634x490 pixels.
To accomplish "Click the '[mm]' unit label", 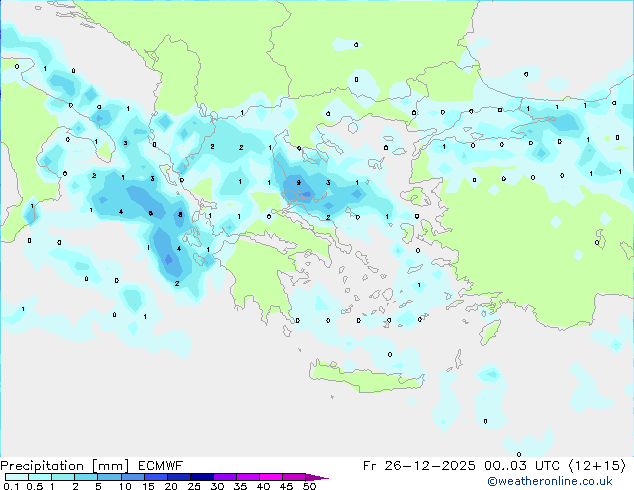I will [x=110, y=466].
